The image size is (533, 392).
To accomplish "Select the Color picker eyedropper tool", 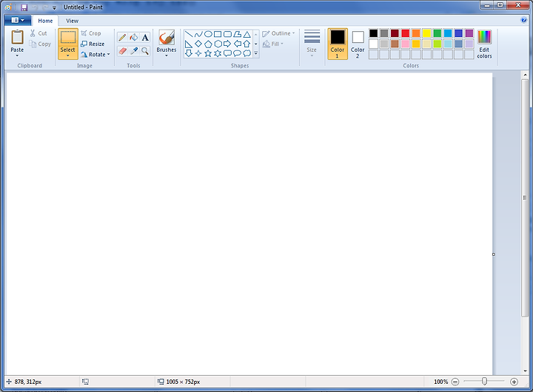I will click(134, 51).
